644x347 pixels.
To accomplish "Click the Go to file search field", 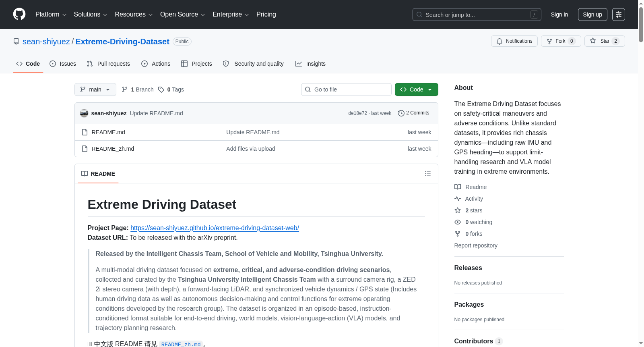I will [346, 89].
